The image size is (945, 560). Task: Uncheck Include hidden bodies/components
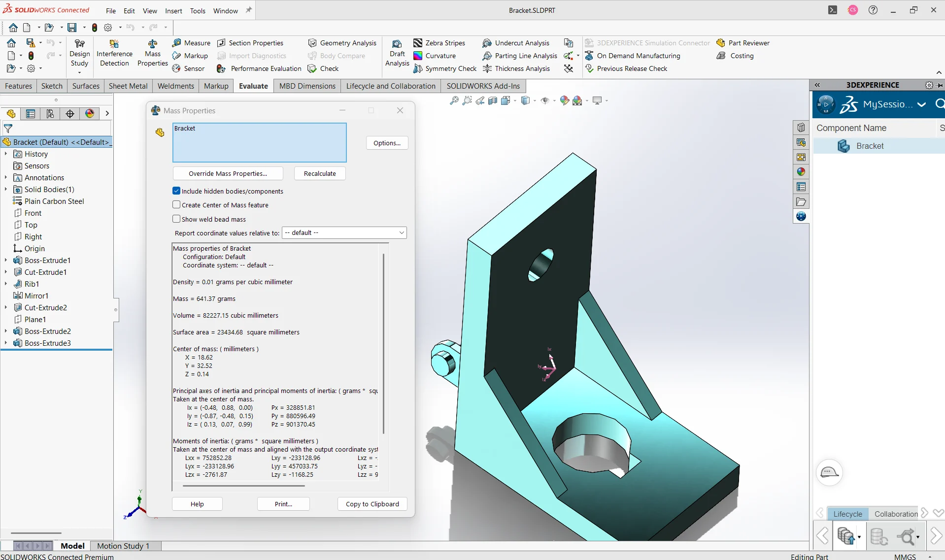176,191
